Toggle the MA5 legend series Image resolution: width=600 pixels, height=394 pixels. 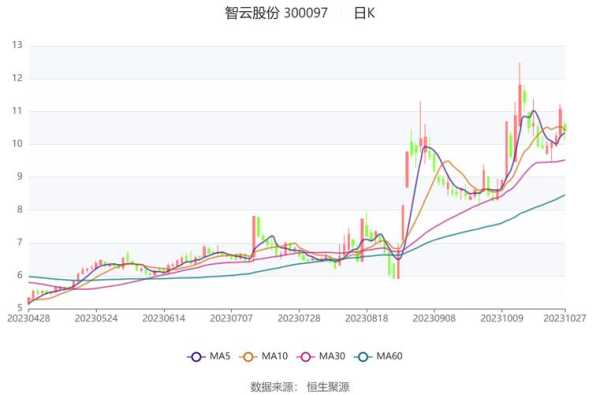(x=209, y=357)
